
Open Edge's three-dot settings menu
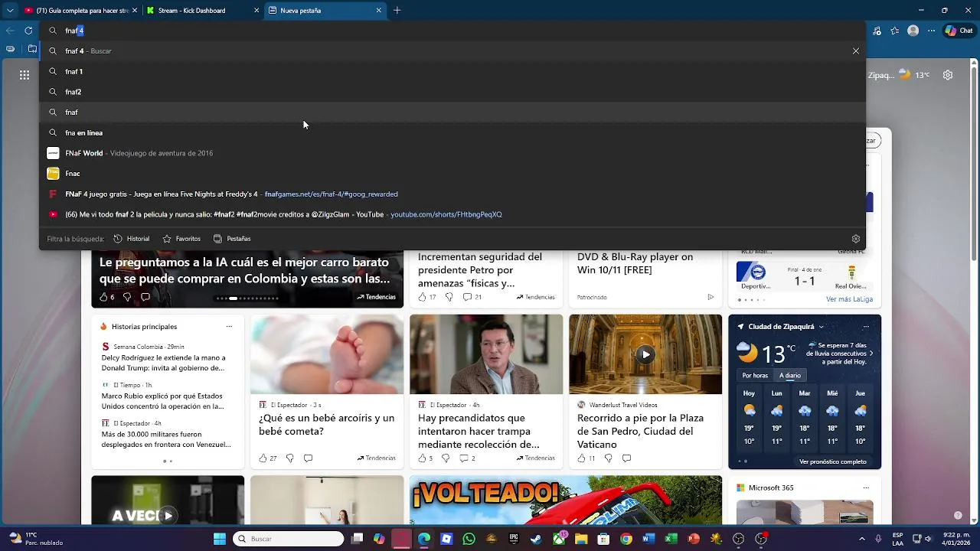coord(931,31)
